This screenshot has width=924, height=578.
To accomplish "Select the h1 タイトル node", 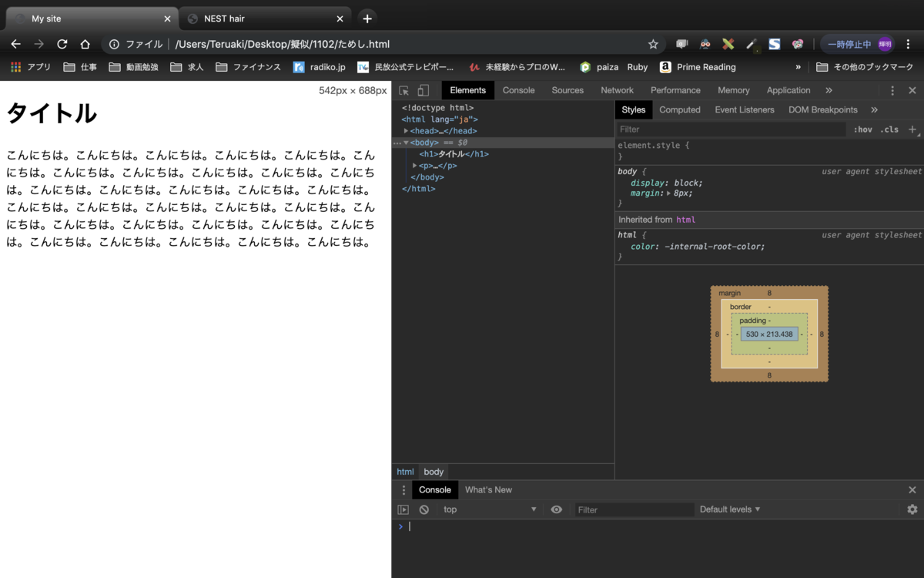I will [x=454, y=154].
